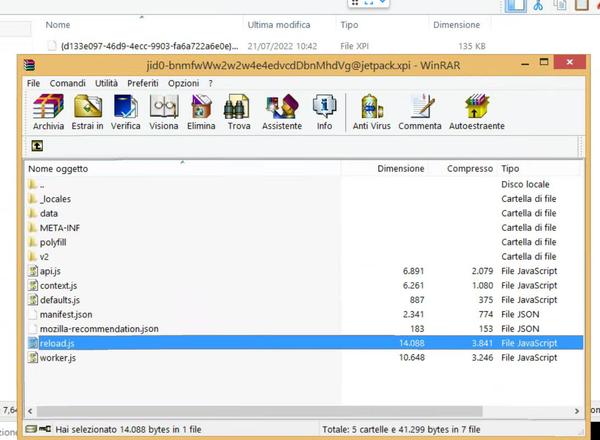Click WinRAR title bar app icon
This screenshot has height=440, width=600.
[x=29, y=65]
